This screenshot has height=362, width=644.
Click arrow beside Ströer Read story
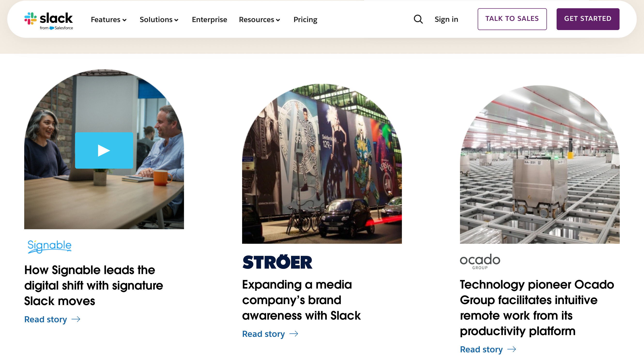tap(294, 334)
